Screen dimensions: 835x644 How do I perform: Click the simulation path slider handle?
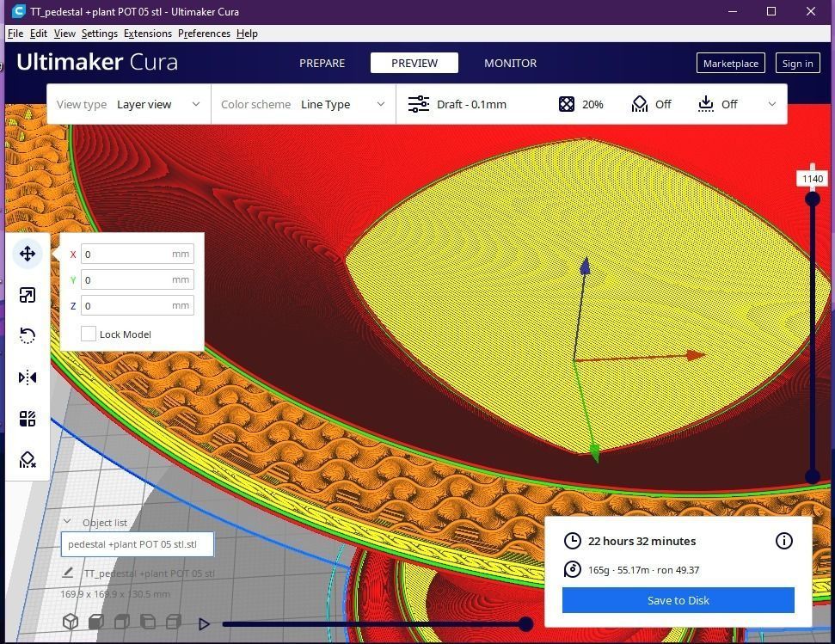(x=525, y=623)
